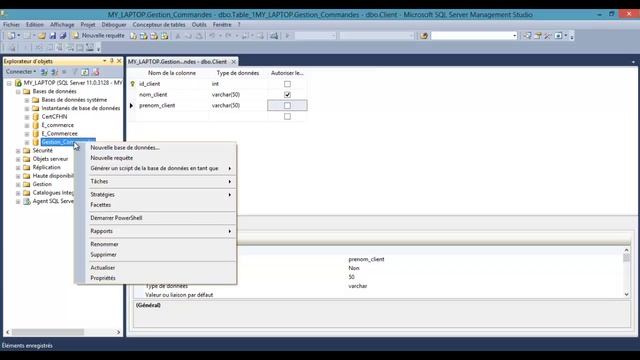The width and height of the screenshot is (640, 360).
Task: Click the Refresh icon in Object Explorer toolbar
Action: pyautogui.click(x=85, y=72)
